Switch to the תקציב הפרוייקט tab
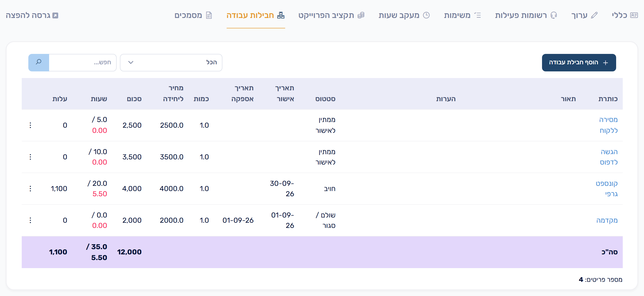Viewport: 644px width, 296px height. click(x=331, y=15)
